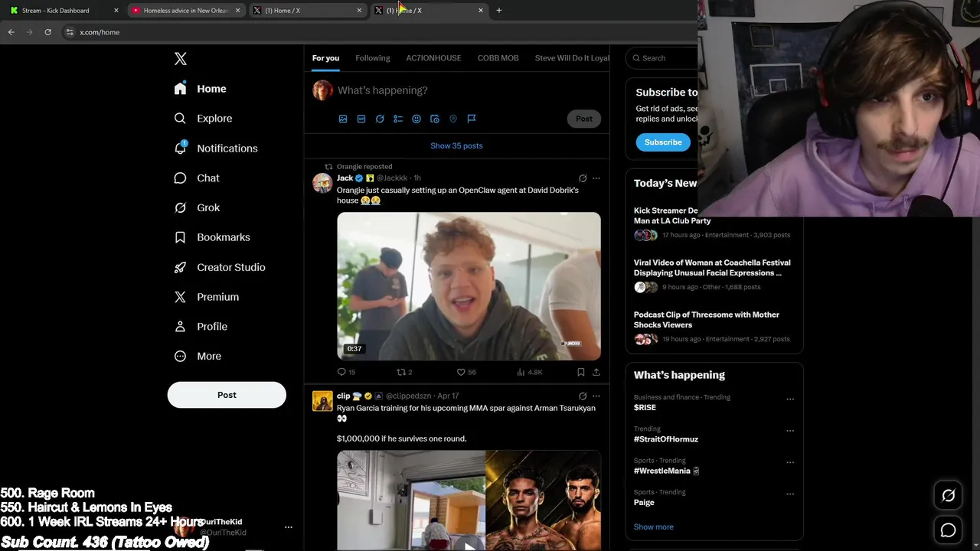Switch to Steve Will Do It Loyal tab
This screenshot has height=551, width=980.
(572, 58)
